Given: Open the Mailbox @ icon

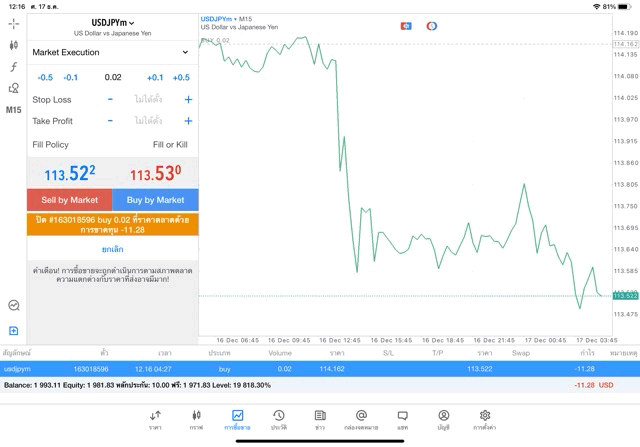Looking at the screenshot, I should click(361, 419).
